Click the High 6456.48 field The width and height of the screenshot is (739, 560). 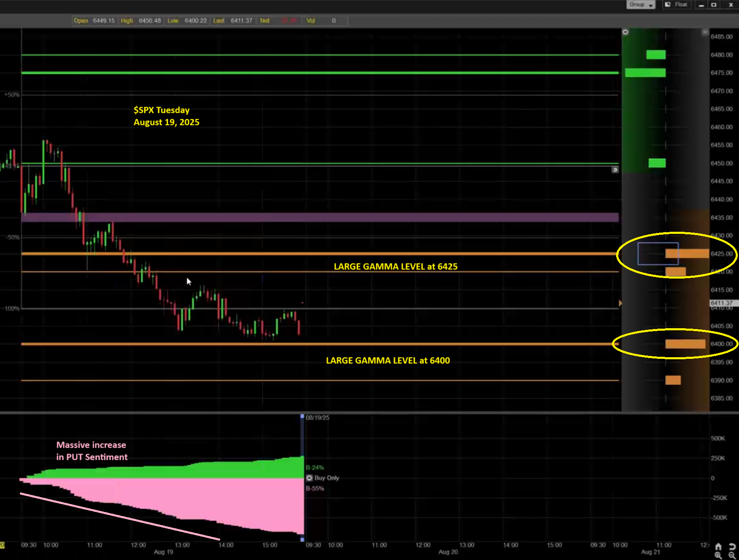[141, 21]
